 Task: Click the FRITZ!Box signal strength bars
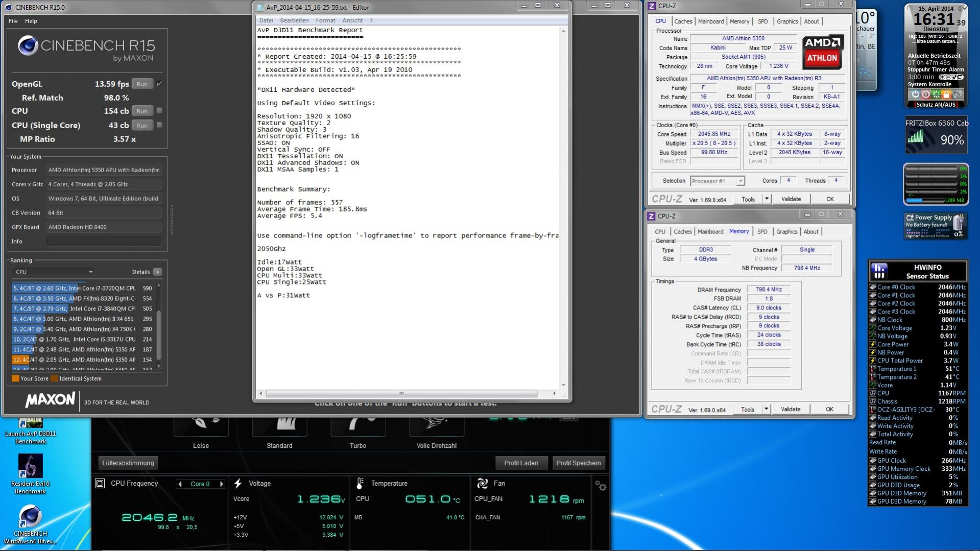[x=916, y=136]
